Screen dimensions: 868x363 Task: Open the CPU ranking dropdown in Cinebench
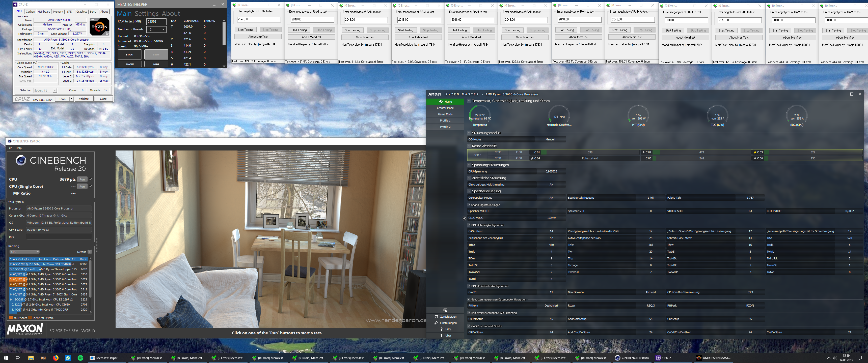[x=24, y=252]
